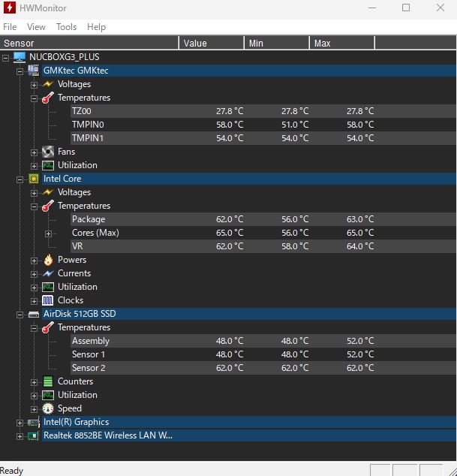Click the Realtek wireless LAN adapter icon

coord(33,436)
